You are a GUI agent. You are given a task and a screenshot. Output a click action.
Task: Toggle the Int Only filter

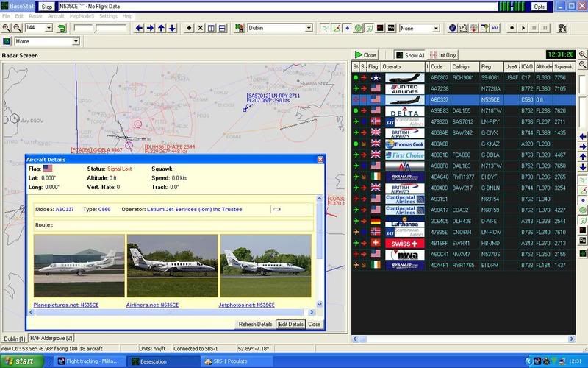pos(445,55)
